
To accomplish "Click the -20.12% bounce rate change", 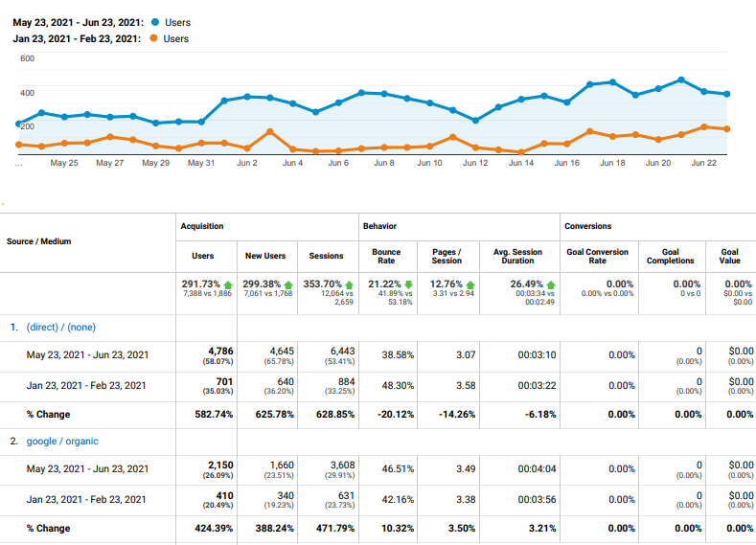I will 396,415.
